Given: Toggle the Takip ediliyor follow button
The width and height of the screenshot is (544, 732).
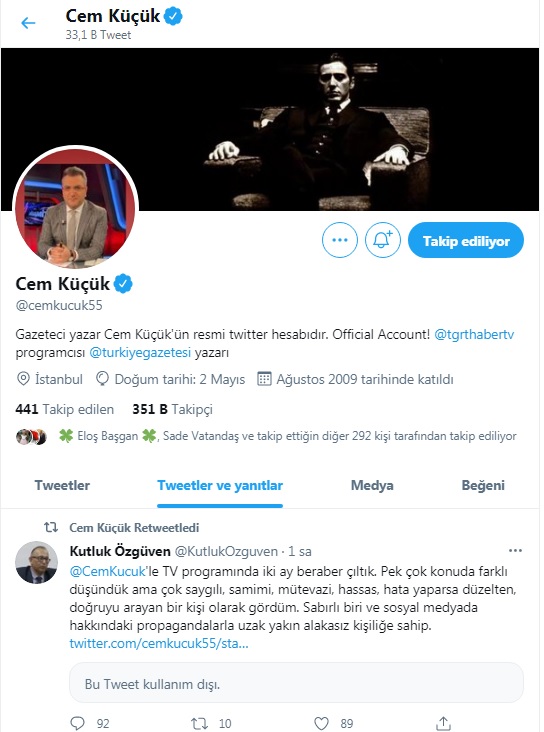Looking at the screenshot, I should [466, 240].
